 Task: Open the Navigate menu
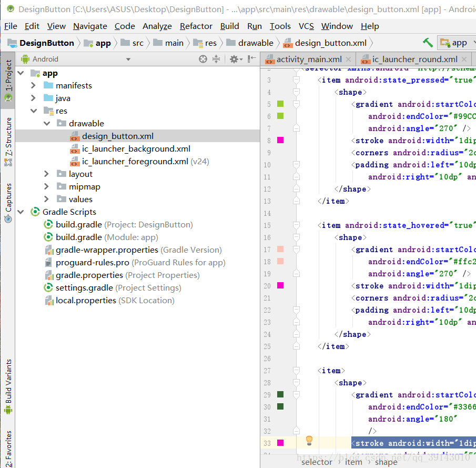(90, 26)
